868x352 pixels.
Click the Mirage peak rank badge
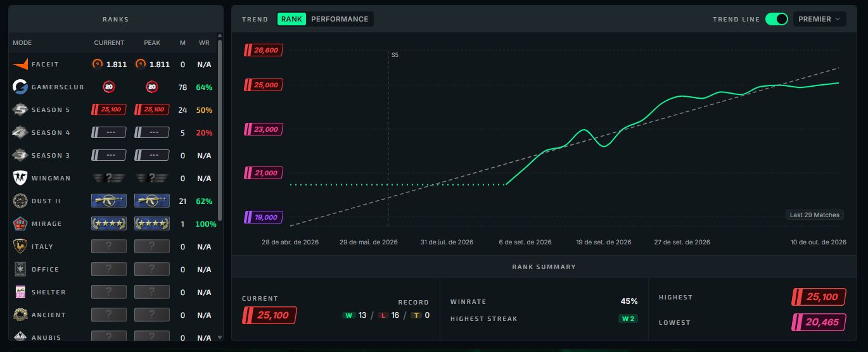tap(152, 223)
